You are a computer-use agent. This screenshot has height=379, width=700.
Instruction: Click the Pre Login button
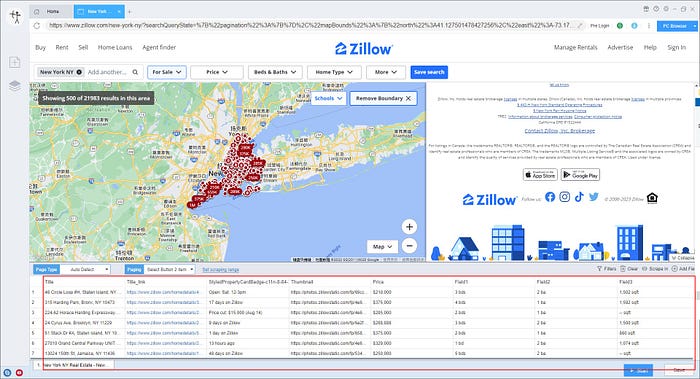(x=600, y=26)
